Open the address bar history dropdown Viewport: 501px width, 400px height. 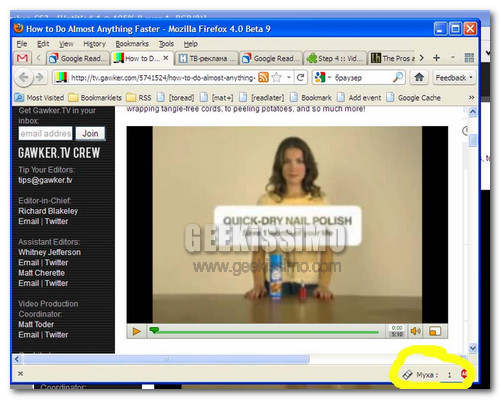289,78
